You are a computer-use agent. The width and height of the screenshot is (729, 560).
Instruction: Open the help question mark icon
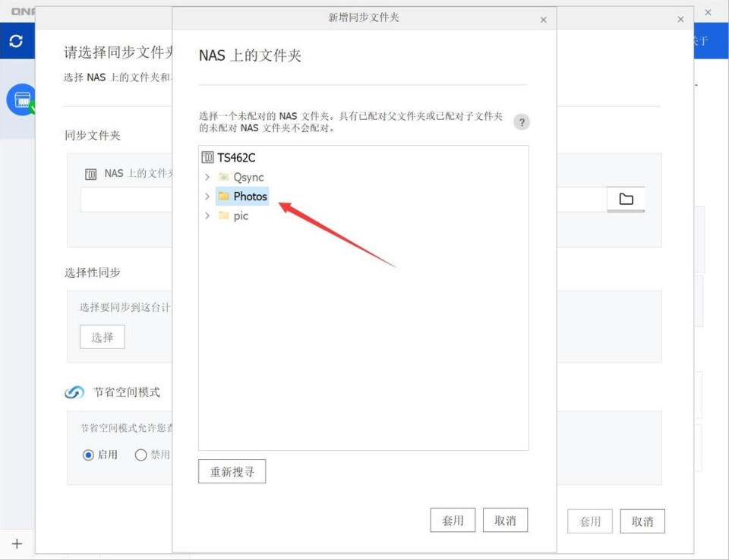click(522, 122)
